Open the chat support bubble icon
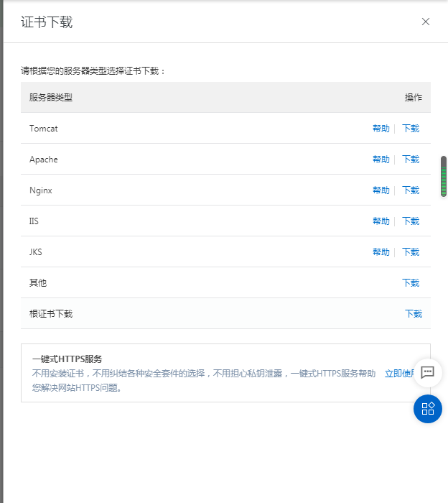Image resolution: width=448 pixels, height=503 pixels. coord(427,372)
